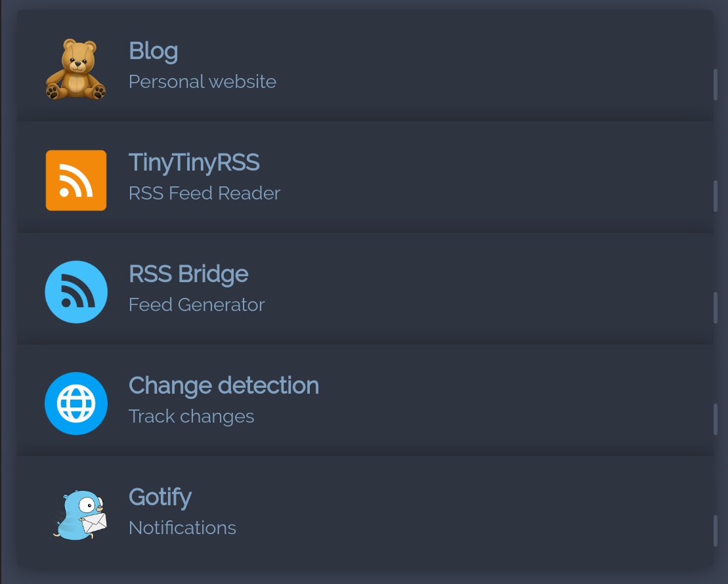Viewport: 728px width, 584px height.
Task: Open the TinyTinyRSS title link
Action: (x=194, y=162)
